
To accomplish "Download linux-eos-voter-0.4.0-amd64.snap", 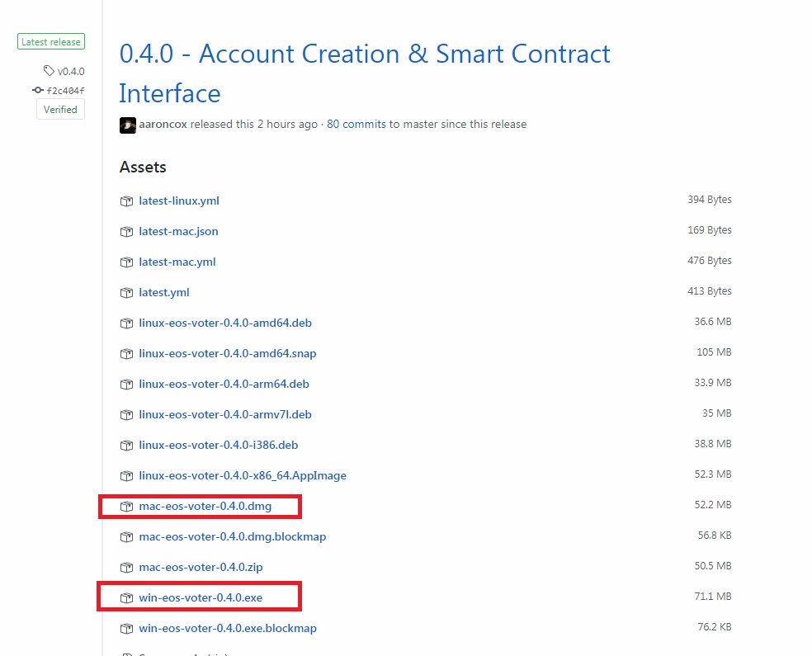I will pyautogui.click(x=227, y=354).
